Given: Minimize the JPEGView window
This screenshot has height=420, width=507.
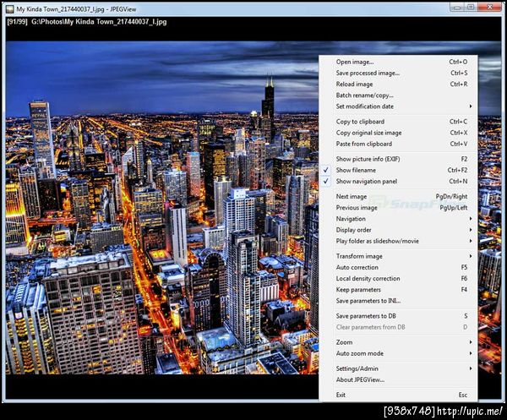Looking at the screenshot, I should coord(456,7).
